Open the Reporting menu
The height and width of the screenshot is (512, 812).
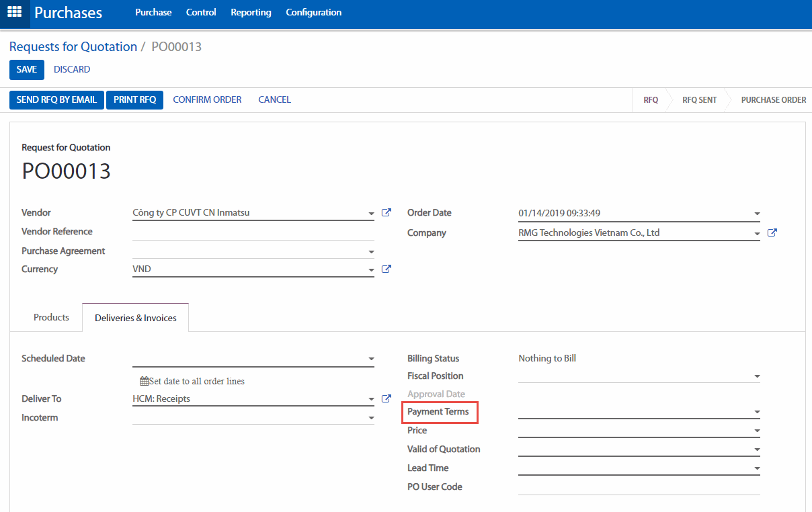pyautogui.click(x=251, y=13)
